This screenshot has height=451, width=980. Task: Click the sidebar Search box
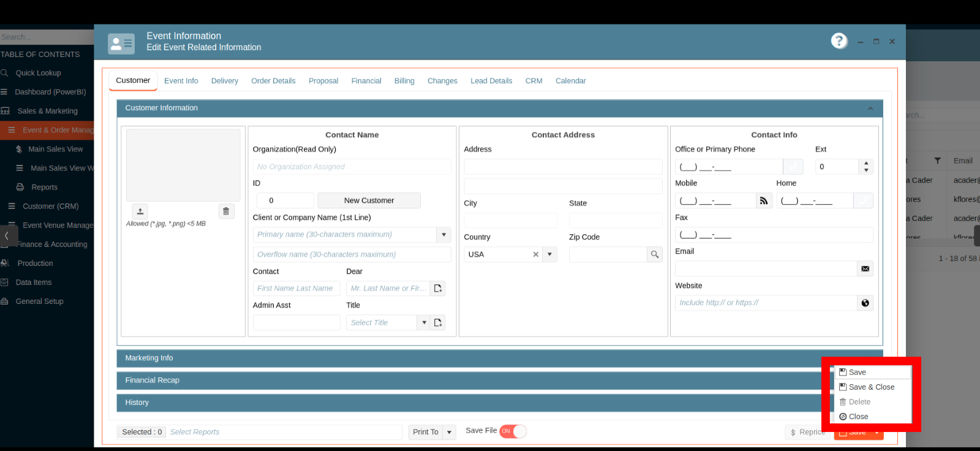coord(47,37)
